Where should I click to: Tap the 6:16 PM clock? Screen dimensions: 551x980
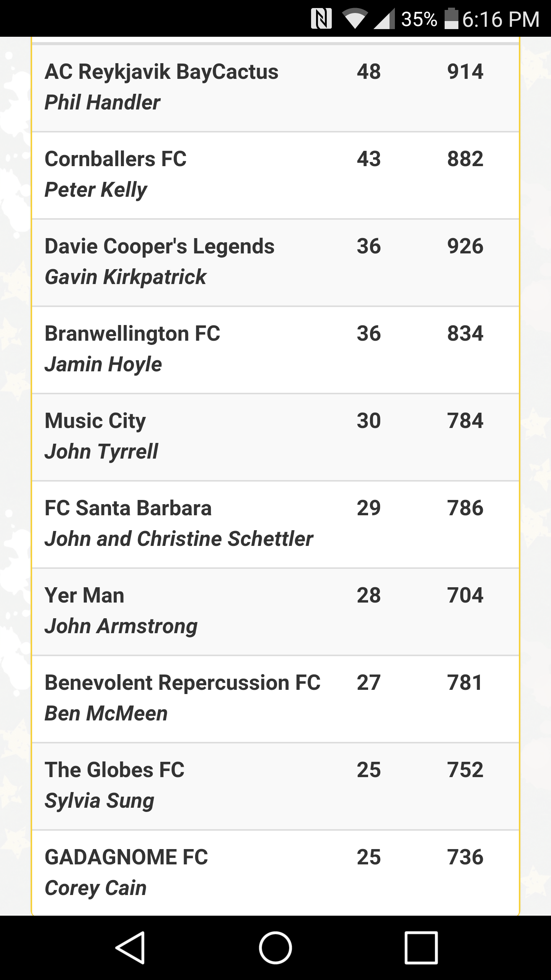point(501,19)
